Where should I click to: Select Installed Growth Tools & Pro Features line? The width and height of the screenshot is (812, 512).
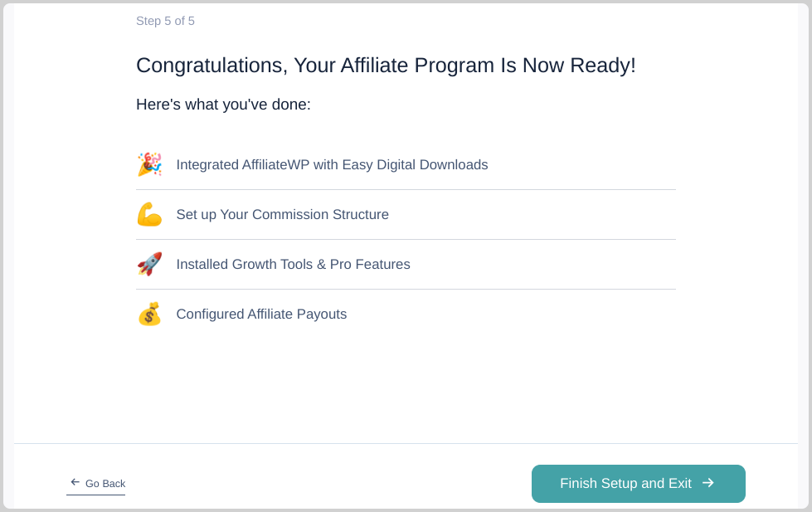pyautogui.click(x=406, y=264)
